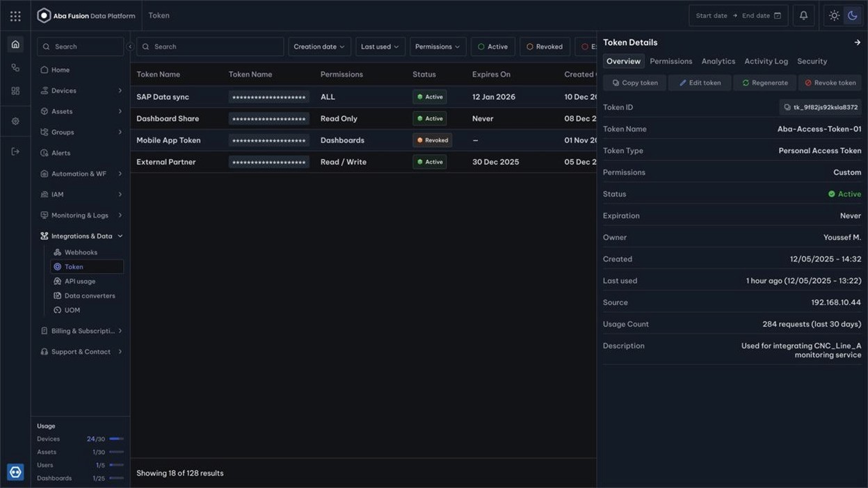Click the End date field

tap(755, 15)
